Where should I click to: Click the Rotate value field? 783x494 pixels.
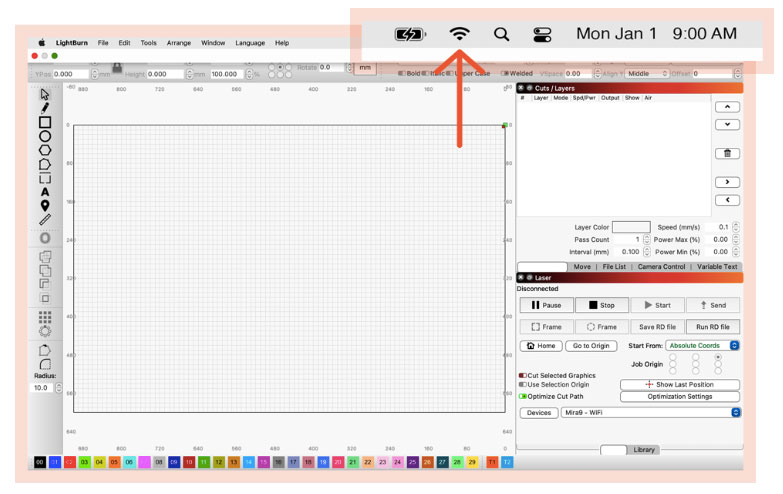[x=332, y=67]
